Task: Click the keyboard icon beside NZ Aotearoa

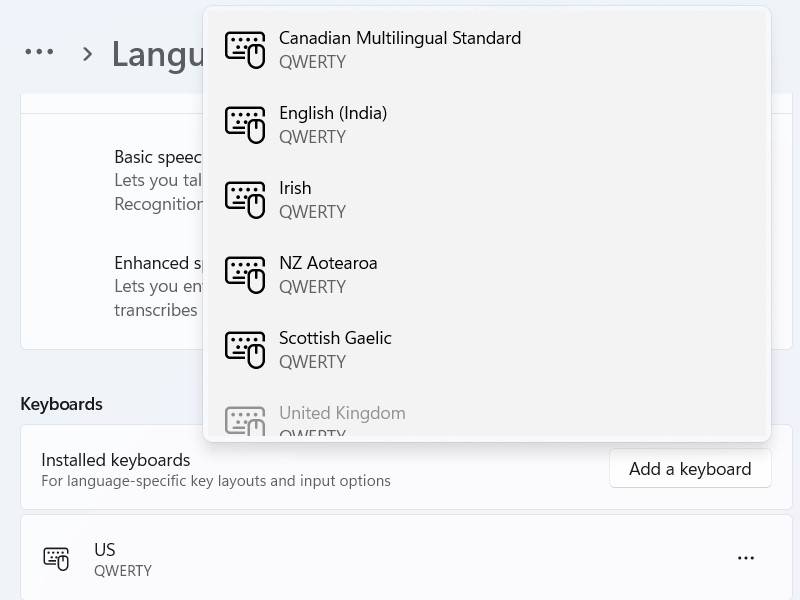Action: coord(245,273)
